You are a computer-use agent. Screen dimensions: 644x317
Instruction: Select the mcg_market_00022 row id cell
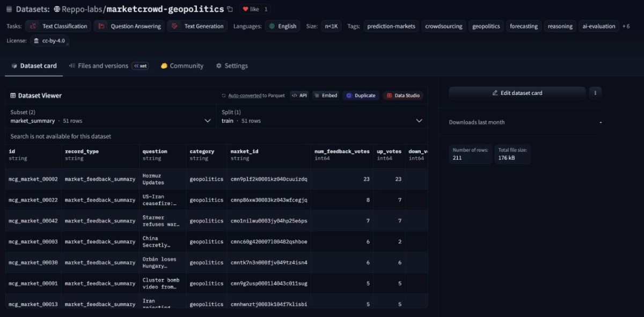pyautogui.click(x=33, y=200)
